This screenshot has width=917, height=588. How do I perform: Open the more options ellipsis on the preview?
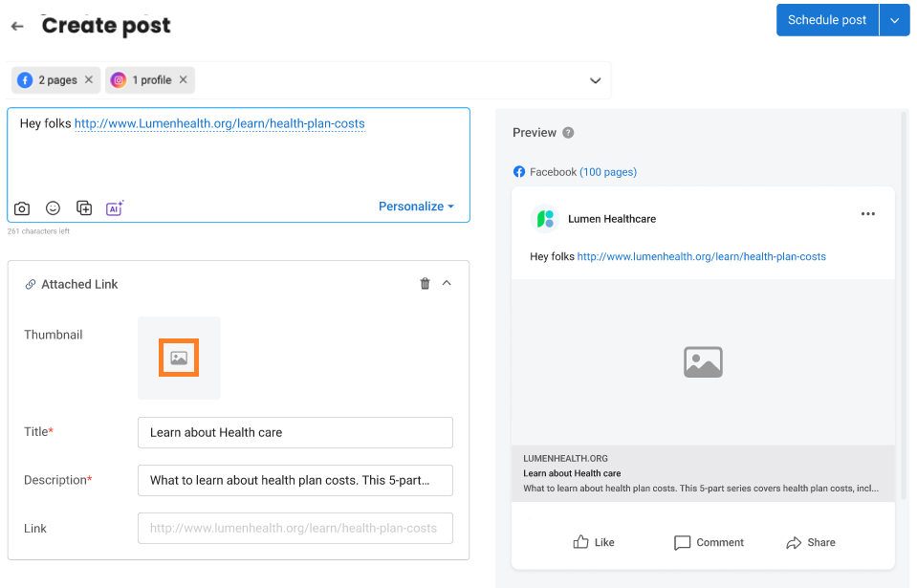867,214
